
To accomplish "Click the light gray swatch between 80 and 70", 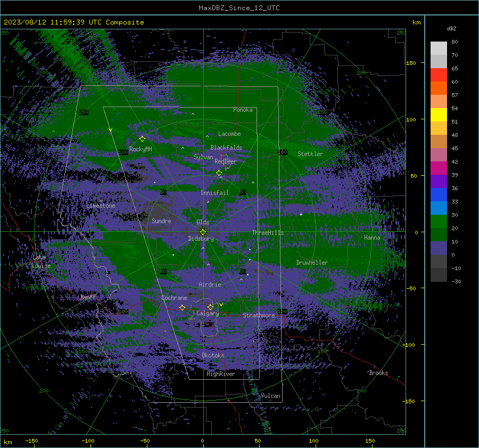I will [x=439, y=48].
